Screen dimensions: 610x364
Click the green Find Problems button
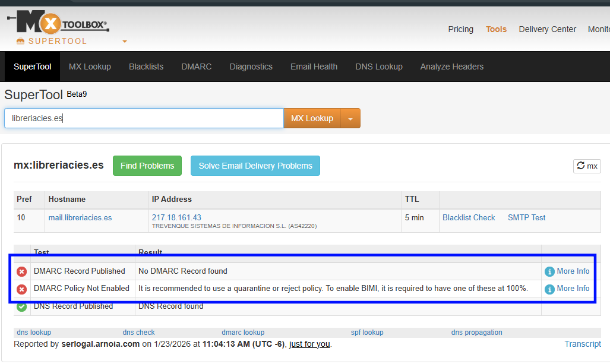[147, 166]
